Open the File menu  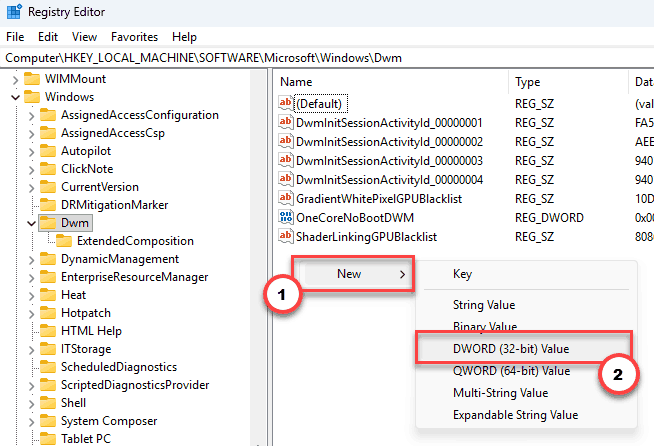15,37
